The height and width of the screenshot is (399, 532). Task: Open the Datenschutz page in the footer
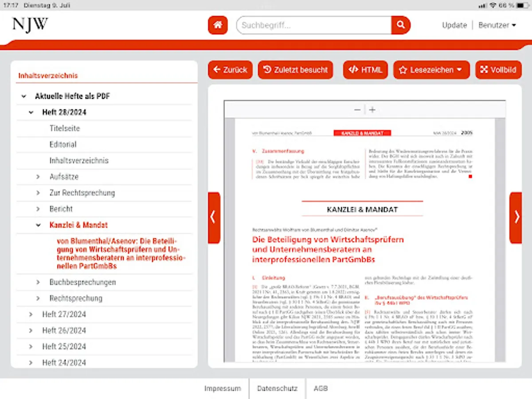point(277,388)
